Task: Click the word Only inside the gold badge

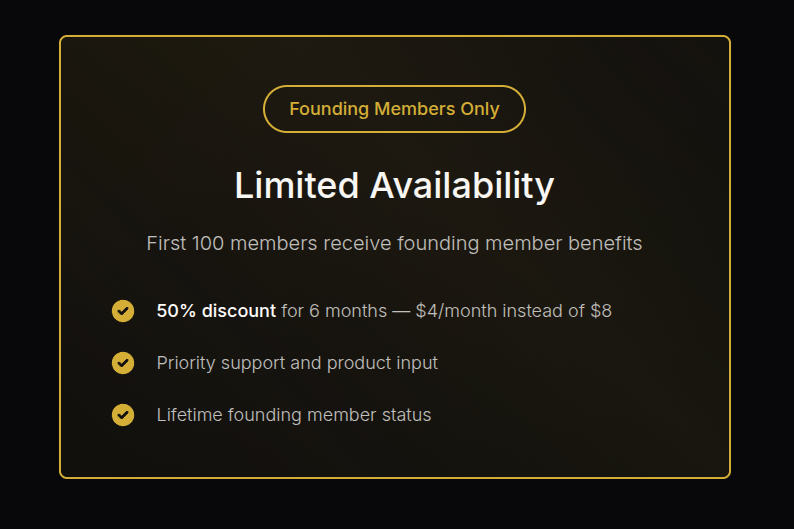Action: (x=480, y=109)
